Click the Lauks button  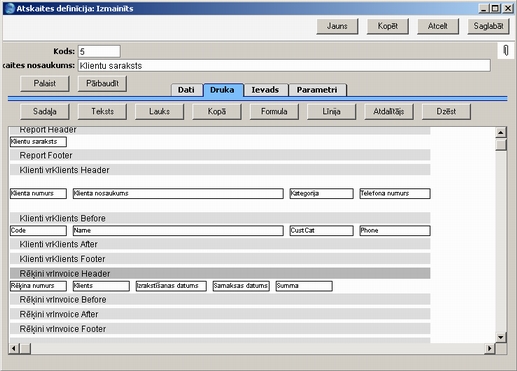(x=159, y=111)
